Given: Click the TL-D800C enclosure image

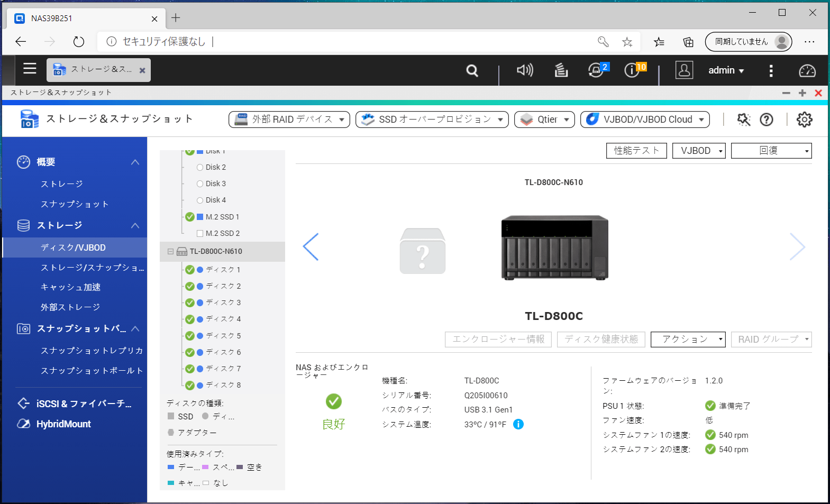Looking at the screenshot, I should pos(555,248).
